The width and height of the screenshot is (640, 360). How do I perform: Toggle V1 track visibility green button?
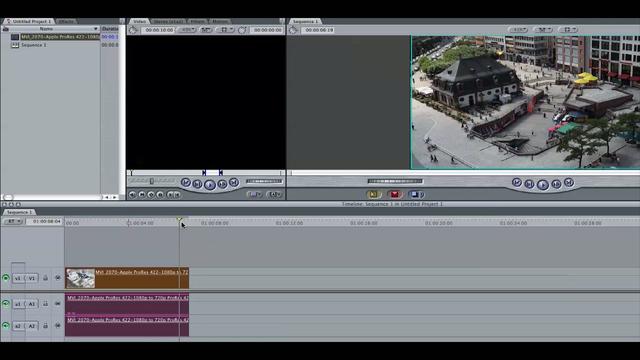tap(6, 278)
